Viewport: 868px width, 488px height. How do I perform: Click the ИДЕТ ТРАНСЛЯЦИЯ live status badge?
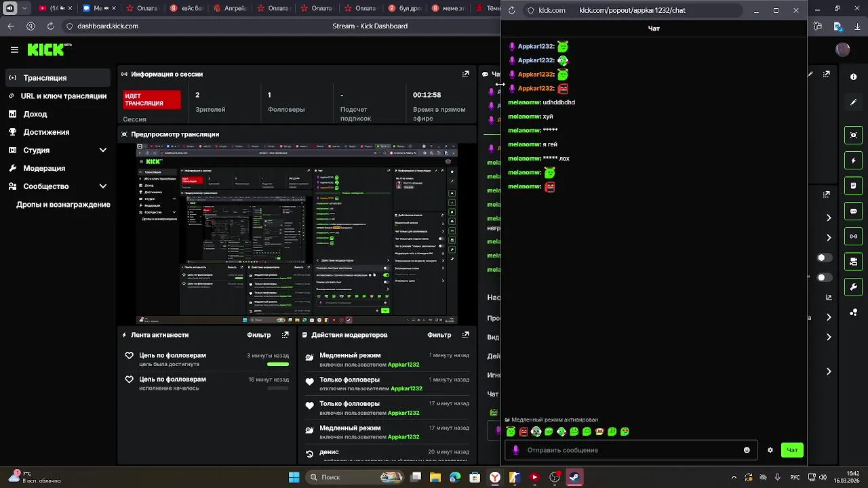[152, 100]
